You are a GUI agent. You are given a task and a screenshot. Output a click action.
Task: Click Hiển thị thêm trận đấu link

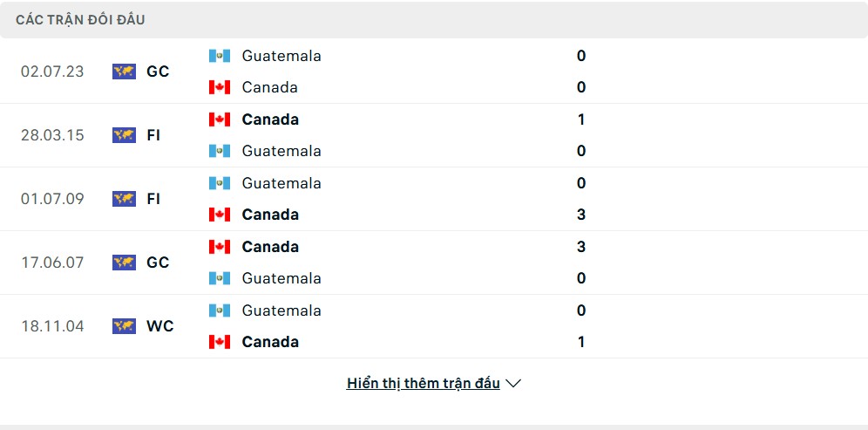pos(423,384)
